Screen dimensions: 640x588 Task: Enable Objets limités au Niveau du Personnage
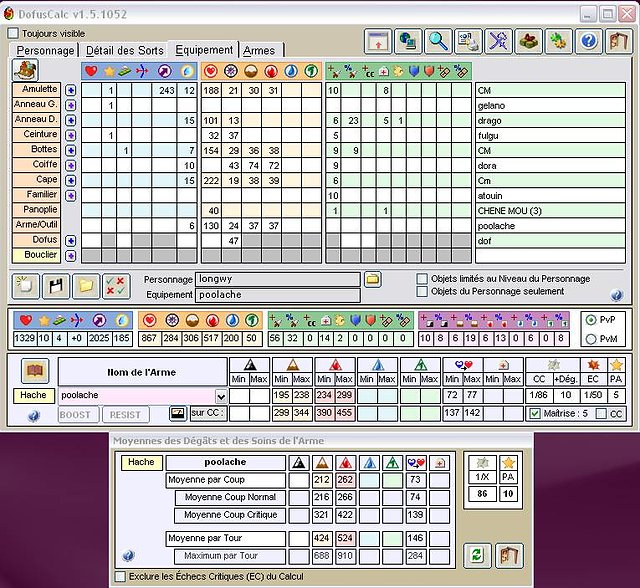(x=422, y=279)
